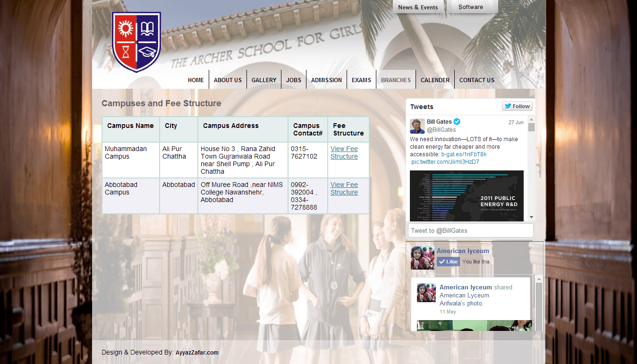Image resolution: width=637 pixels, height=364 pixels.
Task: Go to CONTACT US page
Action: [x=477, y=80]
